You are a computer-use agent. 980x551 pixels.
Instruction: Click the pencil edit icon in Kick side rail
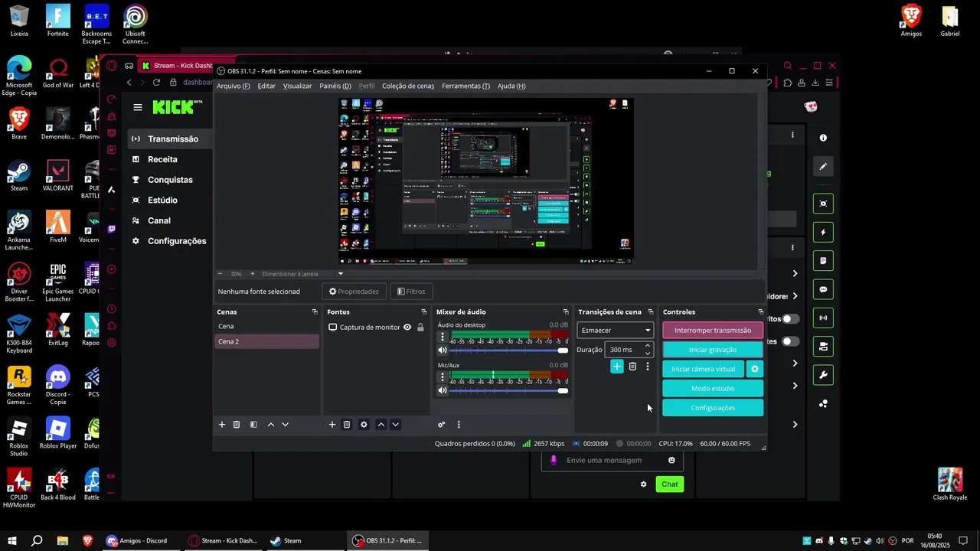823,166
